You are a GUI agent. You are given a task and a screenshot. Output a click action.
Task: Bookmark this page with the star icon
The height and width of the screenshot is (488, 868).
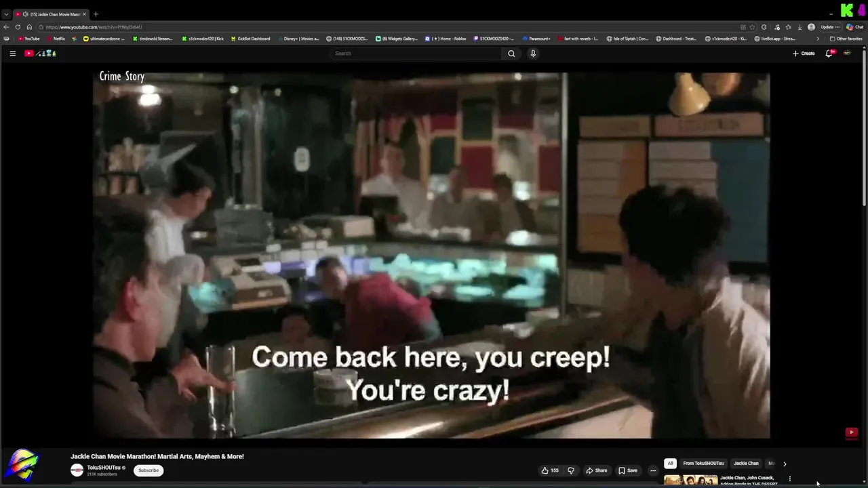(752, 27)
